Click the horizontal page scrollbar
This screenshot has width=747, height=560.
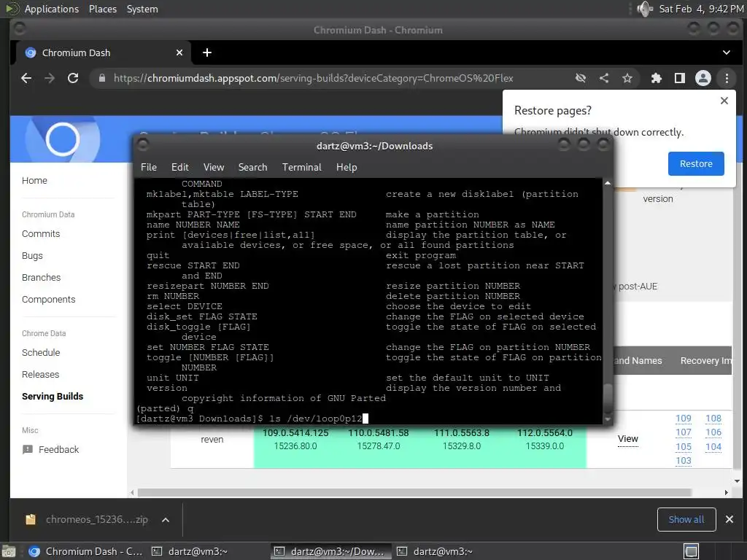click(x=414, y=492)
